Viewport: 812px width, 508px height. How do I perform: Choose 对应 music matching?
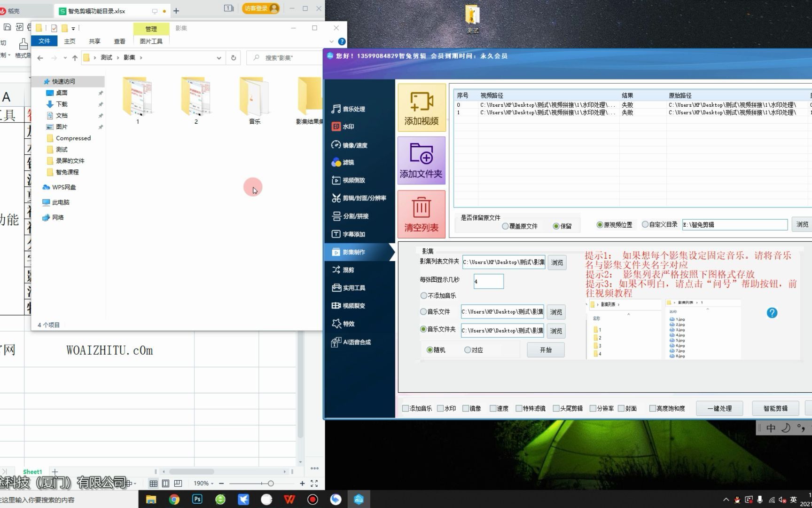click(x=474, y=350)
